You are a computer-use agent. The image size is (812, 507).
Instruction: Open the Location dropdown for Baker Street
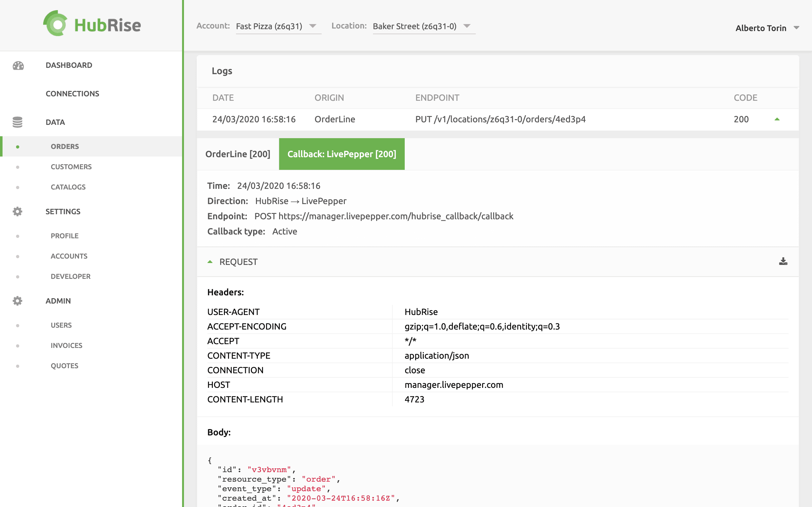[x=467, y=26]
